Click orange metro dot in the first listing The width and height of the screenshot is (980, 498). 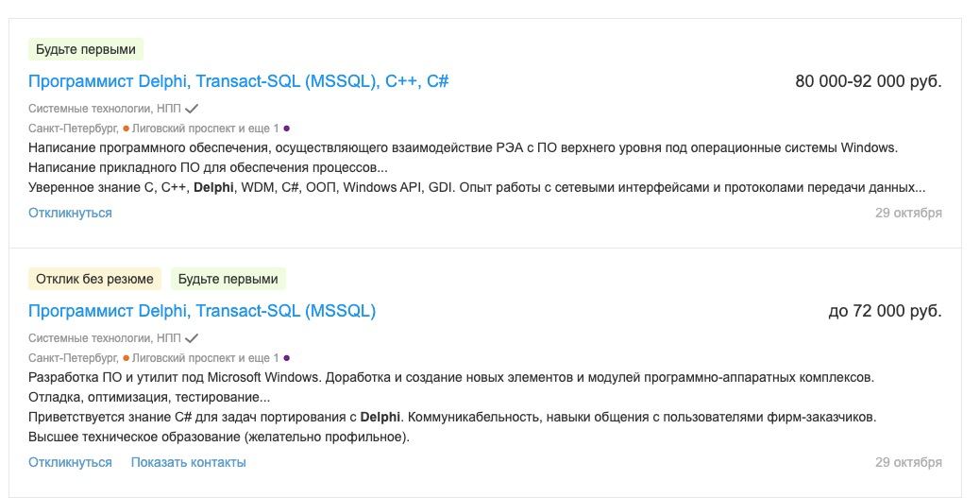(x=127, y=129)
